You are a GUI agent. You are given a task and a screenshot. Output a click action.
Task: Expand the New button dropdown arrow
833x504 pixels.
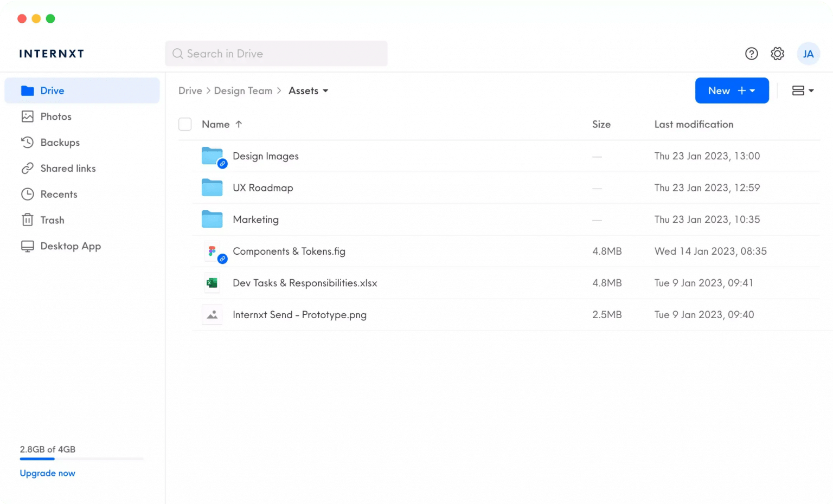click(x=752, y=91)
